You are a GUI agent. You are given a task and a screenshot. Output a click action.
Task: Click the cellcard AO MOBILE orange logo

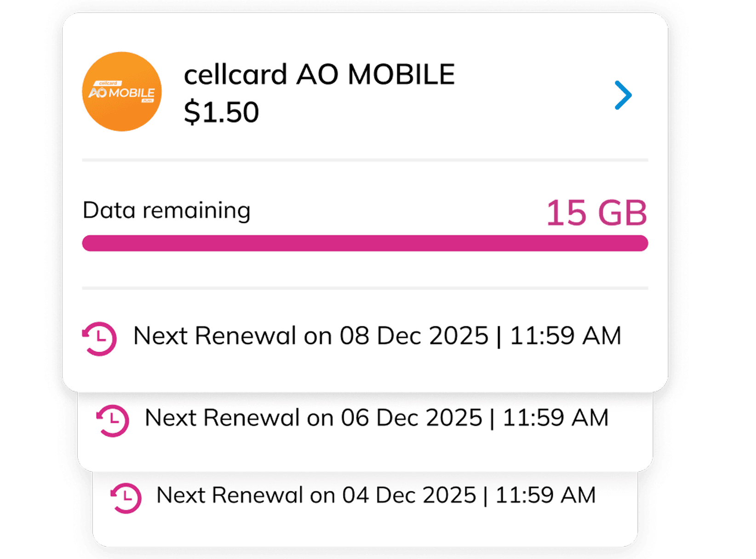coord(122,91)
